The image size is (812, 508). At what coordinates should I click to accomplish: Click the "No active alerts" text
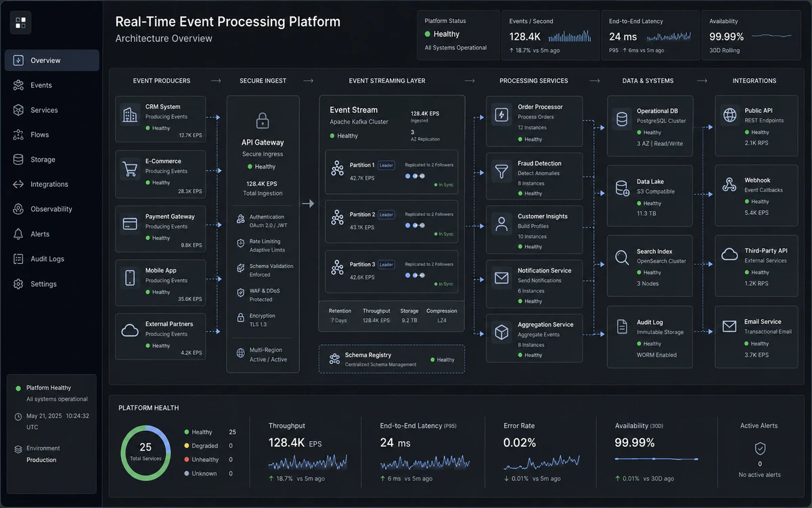coord(759,475)
